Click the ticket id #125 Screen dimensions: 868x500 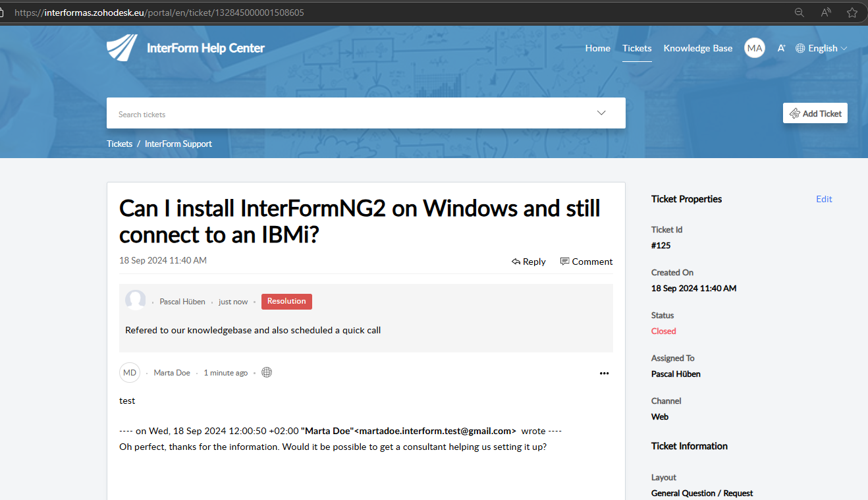pyautogui.click(x=661, y=245)
